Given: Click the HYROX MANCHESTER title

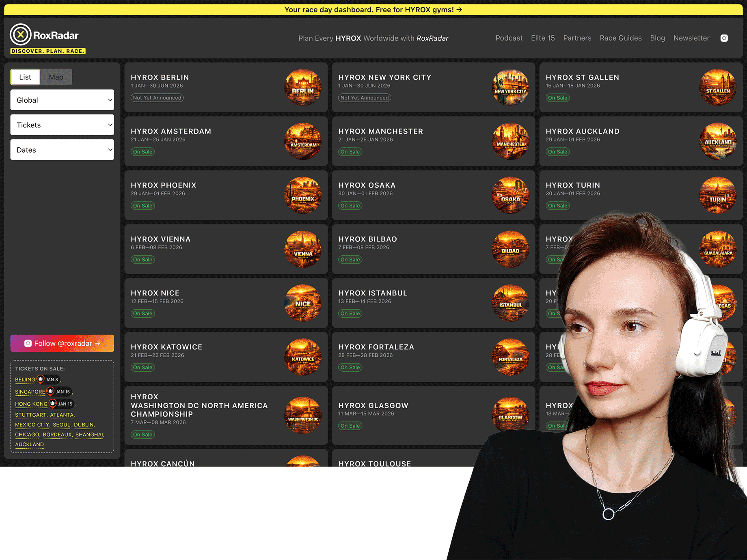Looking at the screenshot, I should coord(381,131).
